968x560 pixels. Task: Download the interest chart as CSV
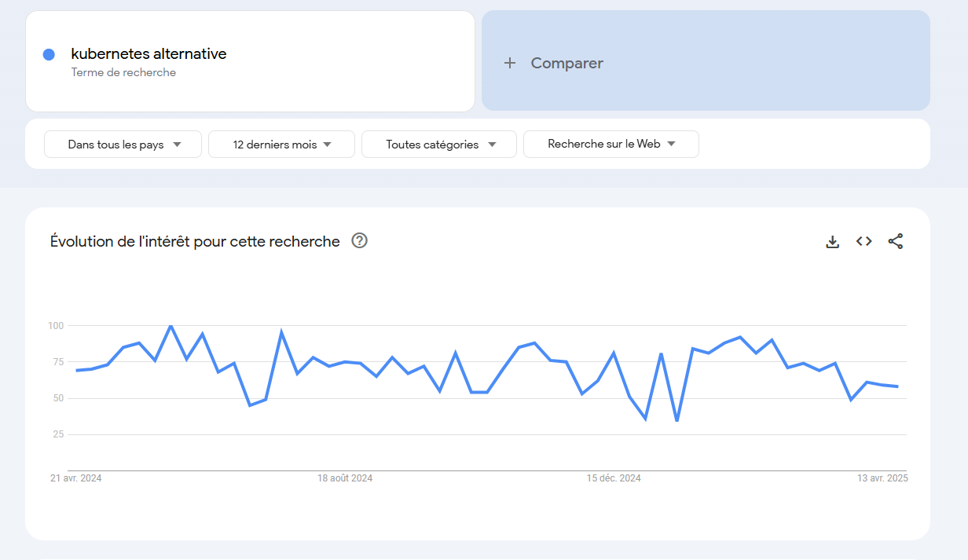click(833, 242)
